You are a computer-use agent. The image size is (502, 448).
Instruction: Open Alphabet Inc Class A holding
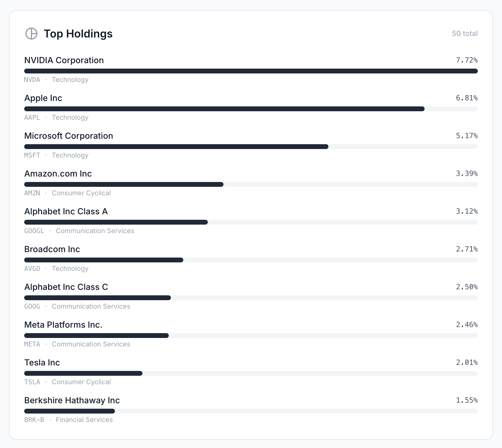click(66, 211)
